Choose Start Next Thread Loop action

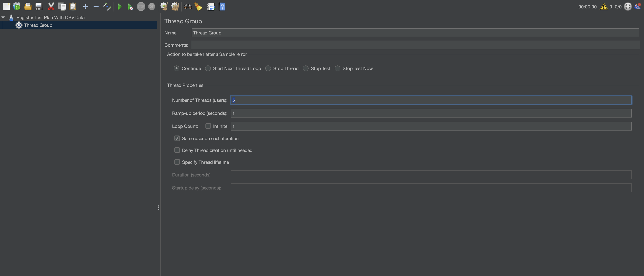(208, 68)
